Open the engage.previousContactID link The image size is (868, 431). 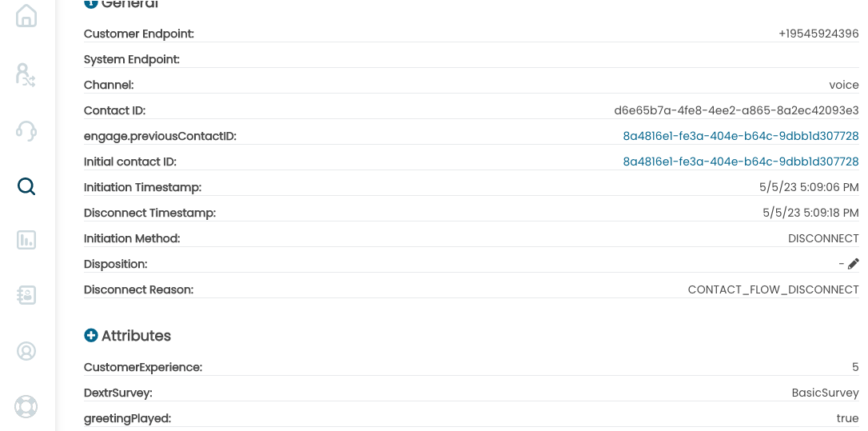click(741, 136)
